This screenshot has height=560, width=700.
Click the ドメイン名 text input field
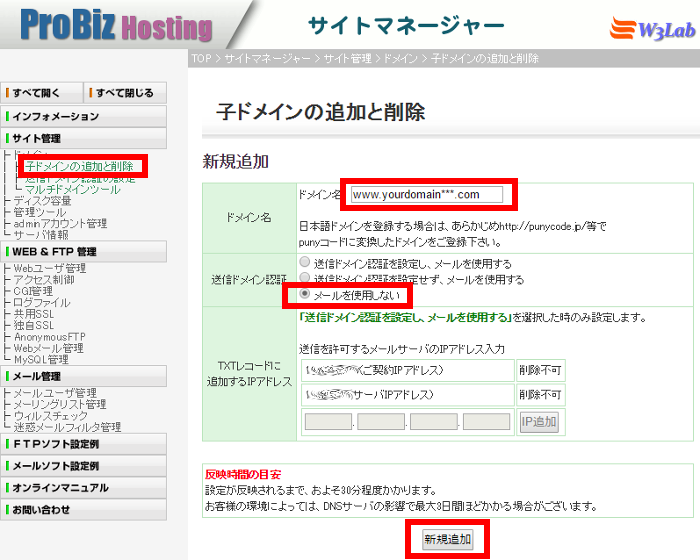431,194
